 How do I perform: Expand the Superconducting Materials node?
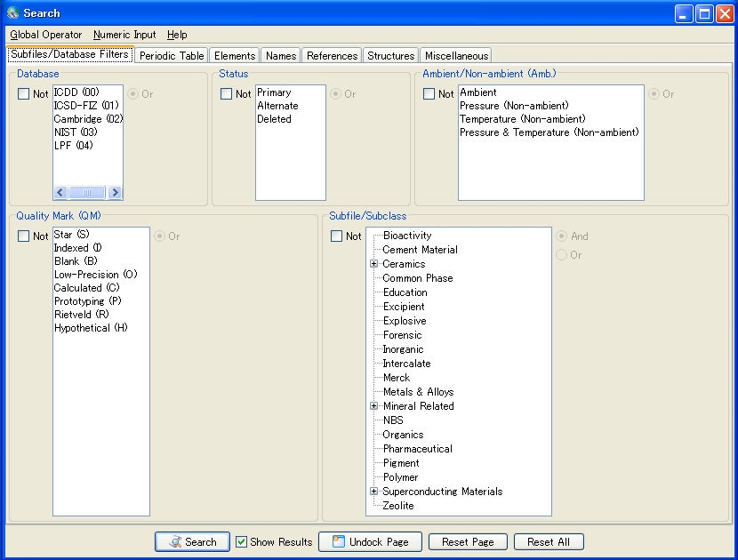[x=374, y=492]
